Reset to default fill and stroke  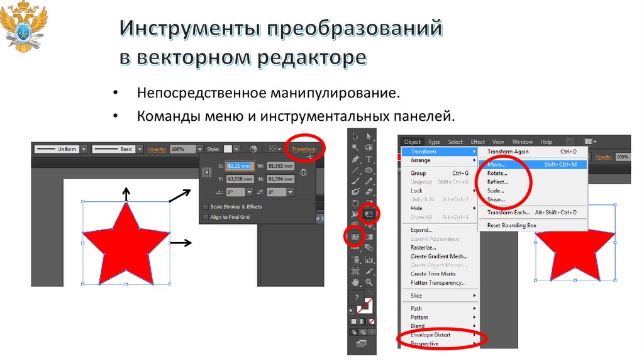point(352,311)
